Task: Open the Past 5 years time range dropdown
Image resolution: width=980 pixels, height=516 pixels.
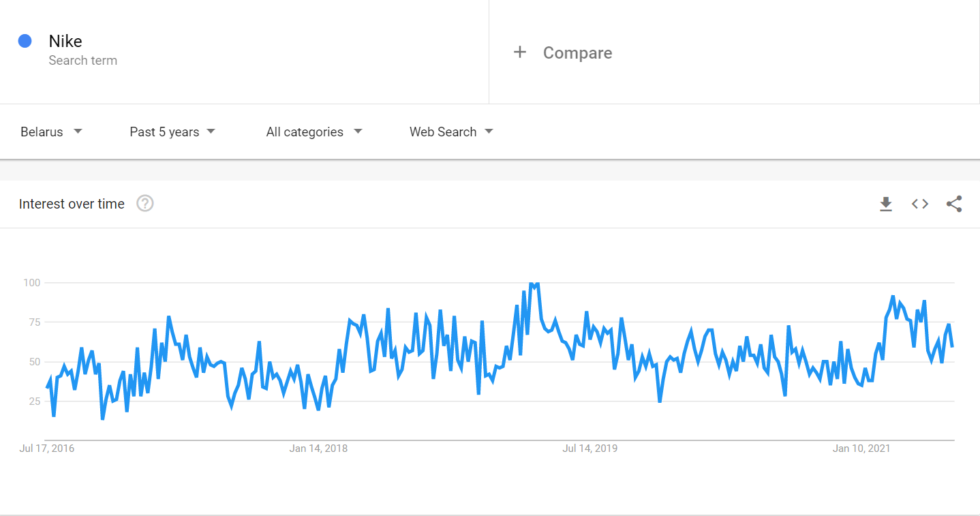Action: tap(172, 132)
